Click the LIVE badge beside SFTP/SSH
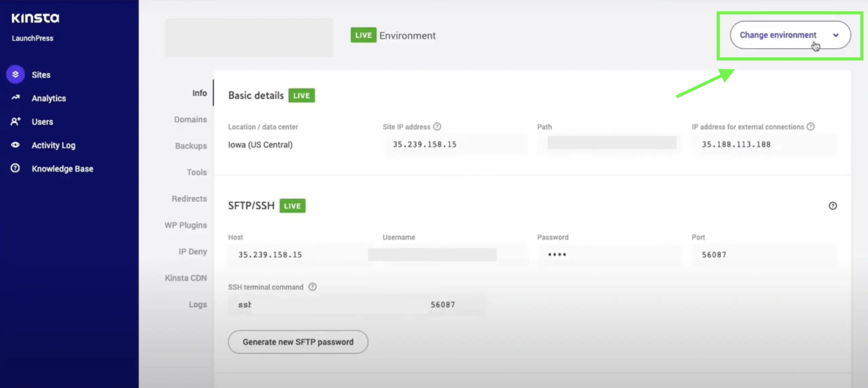 coord(292,206)
